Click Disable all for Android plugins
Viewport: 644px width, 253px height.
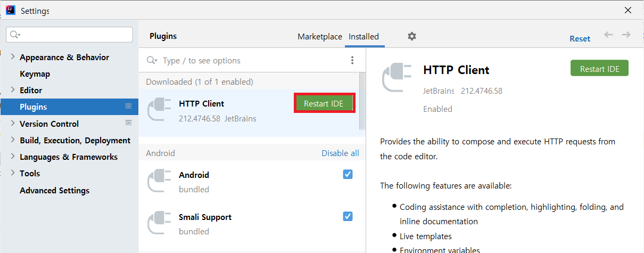click(340, 153)
